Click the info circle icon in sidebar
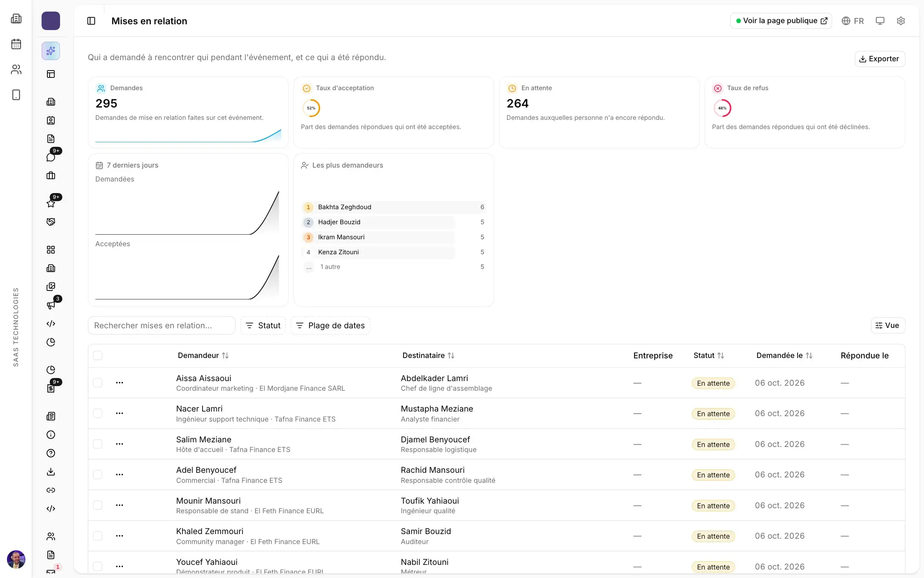Screen dimensions: 924x578 coord(51,435)
